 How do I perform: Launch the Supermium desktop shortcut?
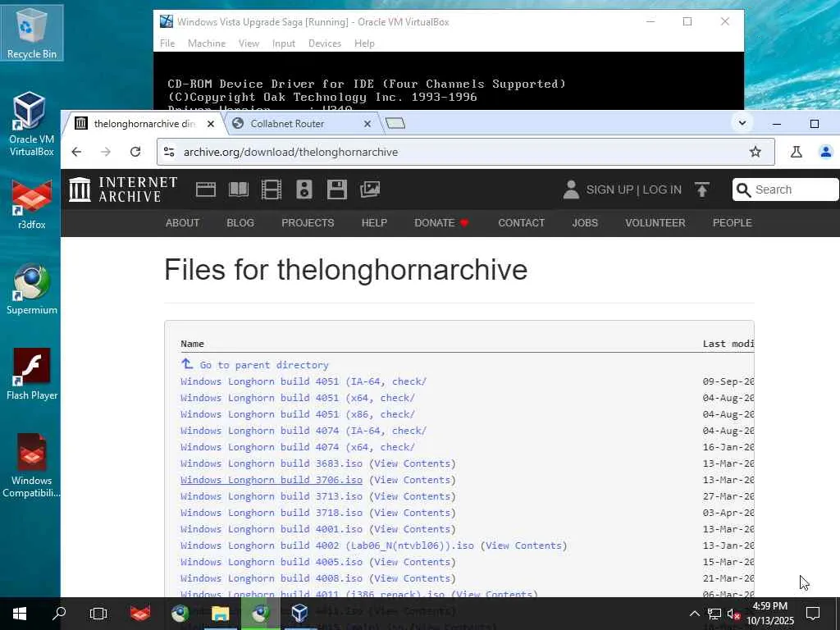click(x=32, y=290)
